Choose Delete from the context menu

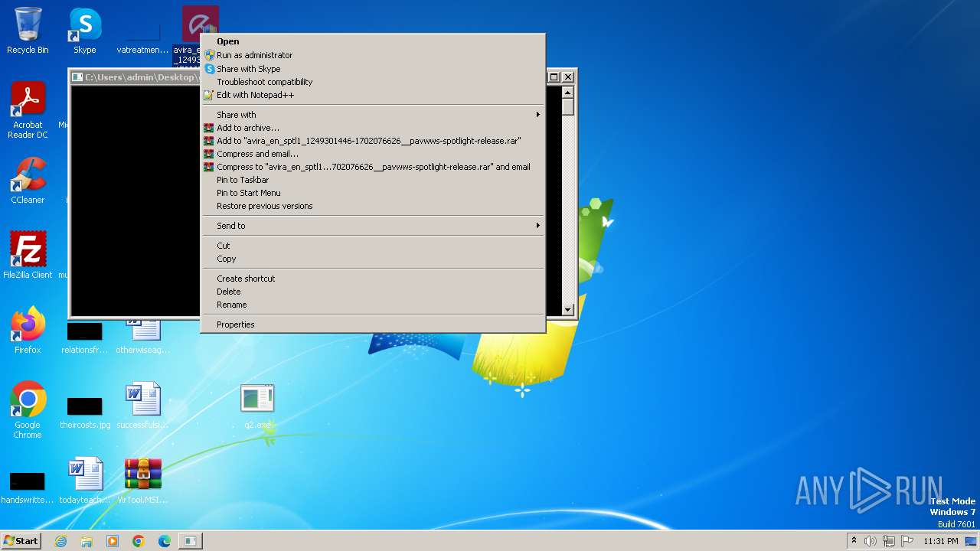click(373, 292)
